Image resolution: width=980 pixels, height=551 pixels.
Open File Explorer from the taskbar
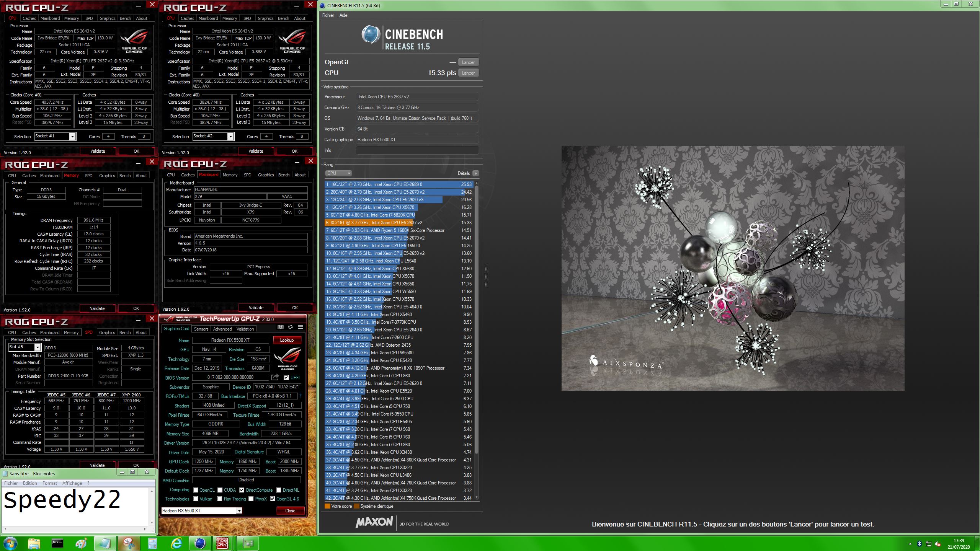tap(34, 543)
